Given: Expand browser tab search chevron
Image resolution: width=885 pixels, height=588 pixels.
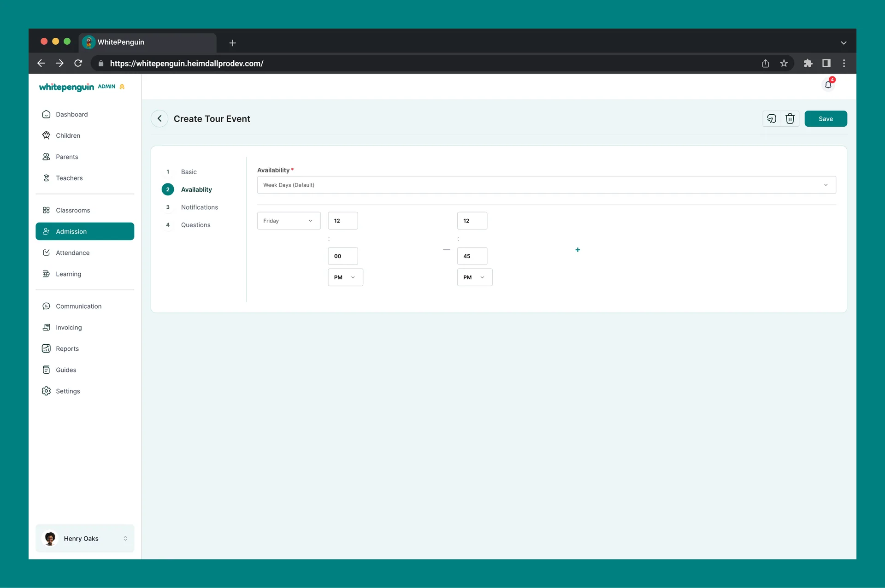Looking at the screenshot, I should click(x=844, y=43).
